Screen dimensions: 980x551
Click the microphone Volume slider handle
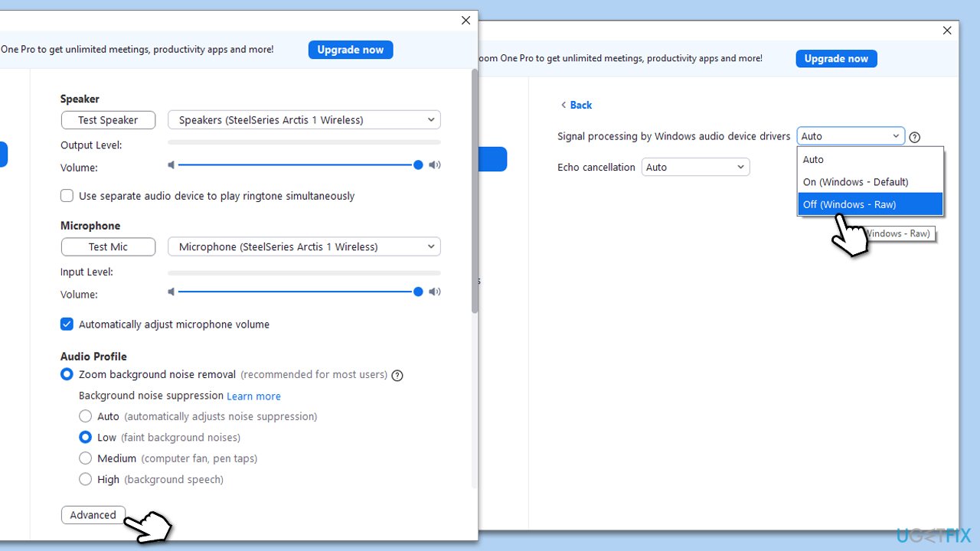418,292
